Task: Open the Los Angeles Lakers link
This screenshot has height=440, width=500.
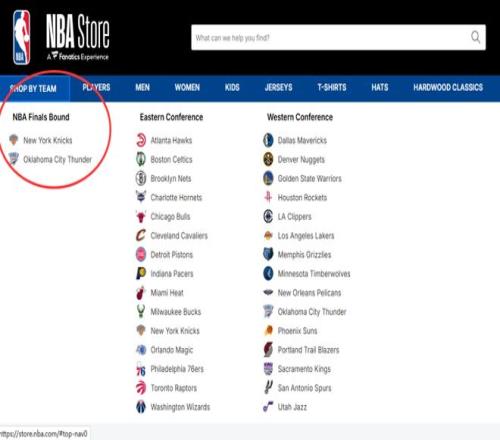Action: pyautogui.click(x=306, y=236)
